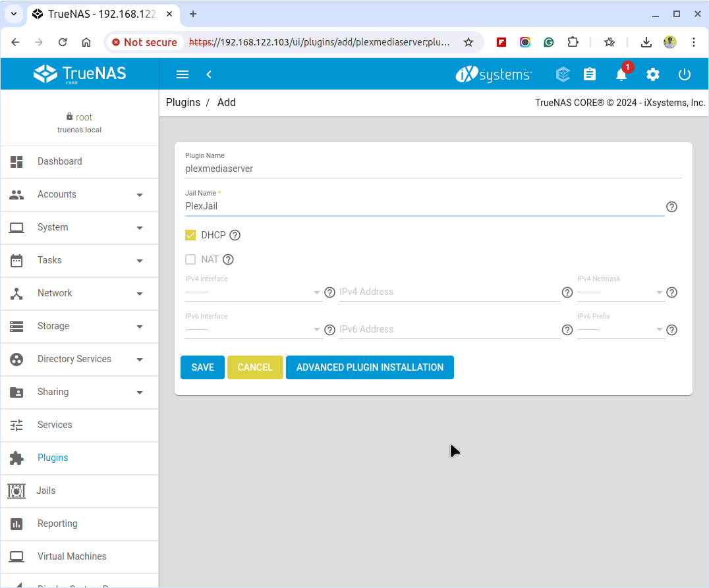Go to Dashboard in sidebar

[x=80, y=162]
